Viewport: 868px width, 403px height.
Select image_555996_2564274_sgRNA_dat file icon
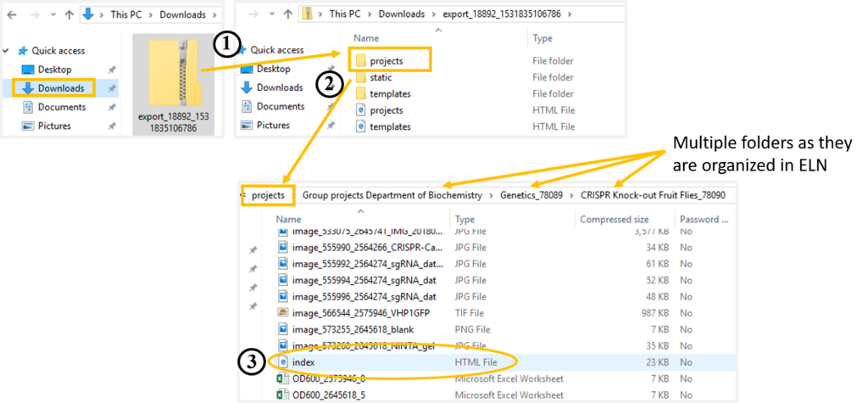tap(283, 297)
